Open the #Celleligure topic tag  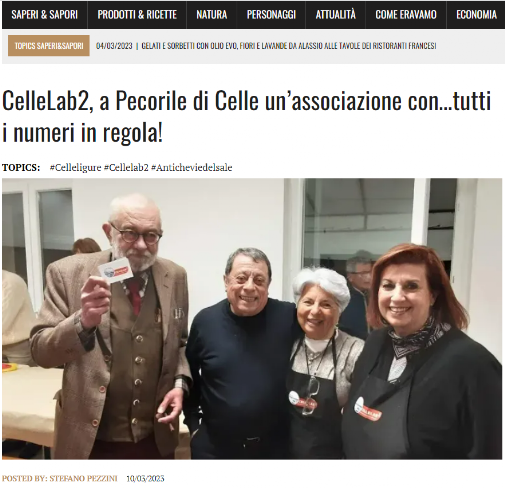pyautogui.click(x=75, y=167)
